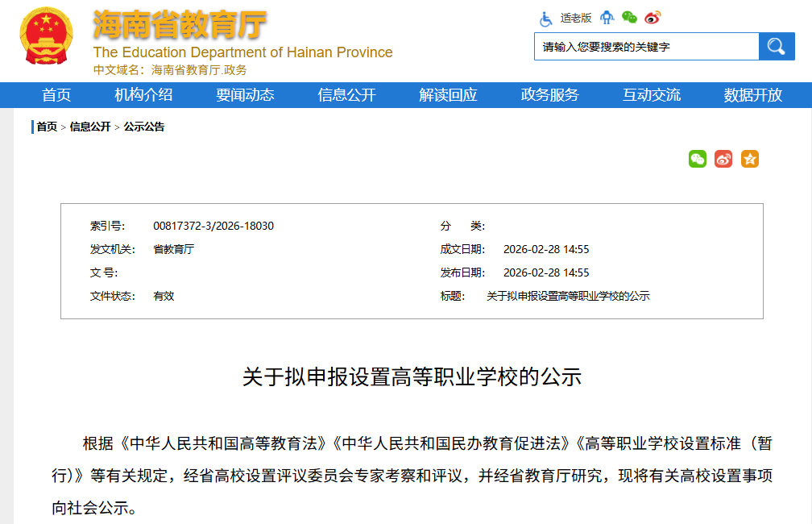Click the search keyword input field
812x524 pixels.
coord(646,47)
